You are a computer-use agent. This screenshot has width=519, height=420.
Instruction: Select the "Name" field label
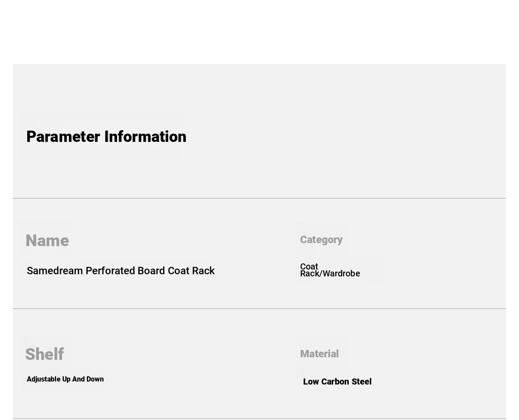(x=47, y=240)
